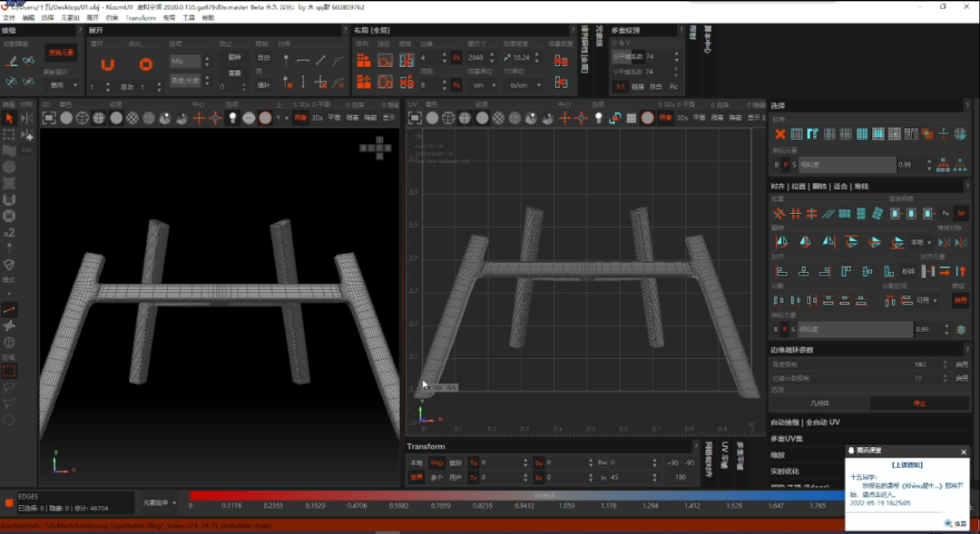Click the stretch color gradient bar
Image resolution: width=980 pixels, height=534 pixels.
[516, 495]
